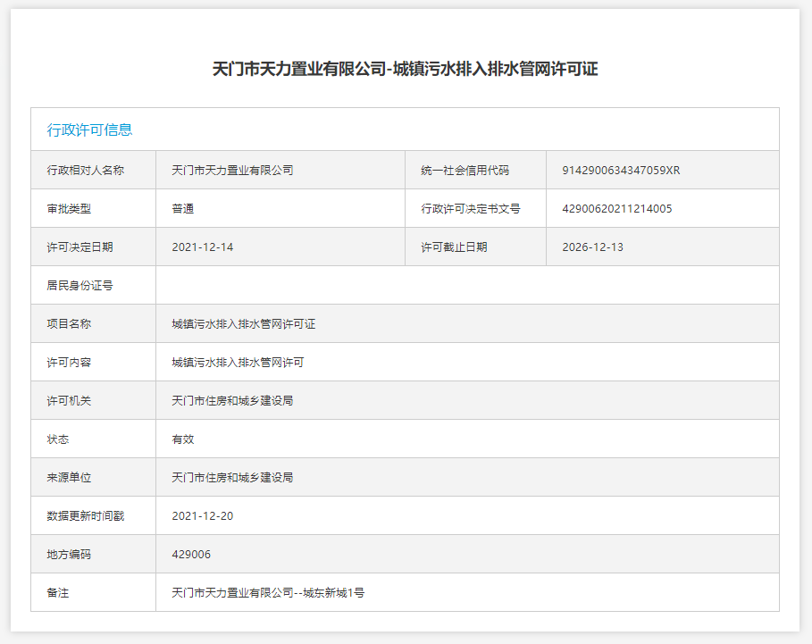
Task: Click the 审批类型 value 普通
Action: point(183,209)
